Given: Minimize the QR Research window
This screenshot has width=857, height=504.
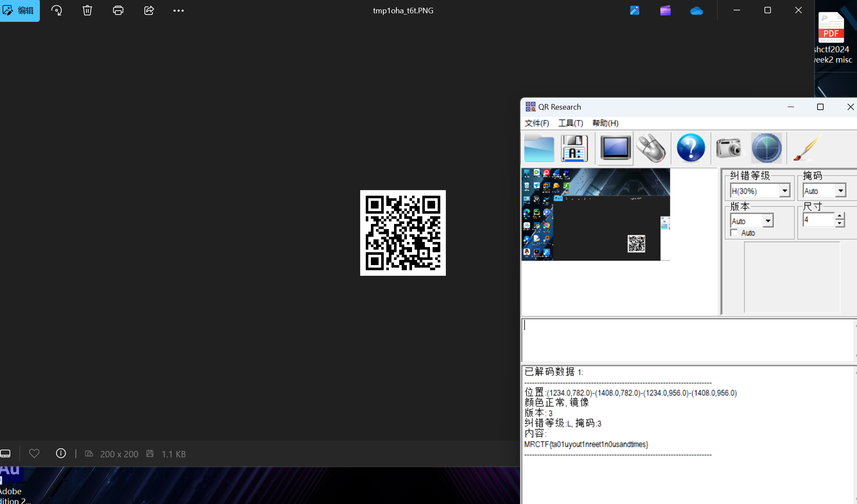Looking at the screenshot, I should [791, 107].
